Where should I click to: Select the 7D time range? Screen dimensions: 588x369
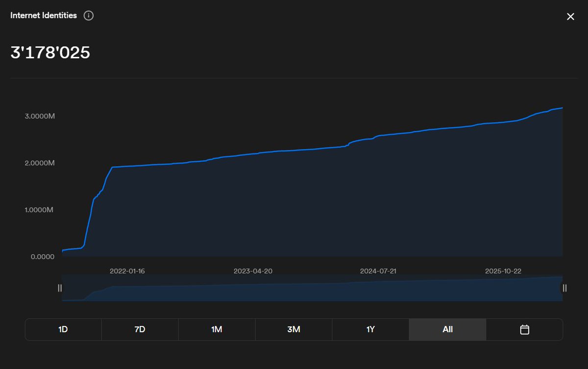[x=140, y=329]
